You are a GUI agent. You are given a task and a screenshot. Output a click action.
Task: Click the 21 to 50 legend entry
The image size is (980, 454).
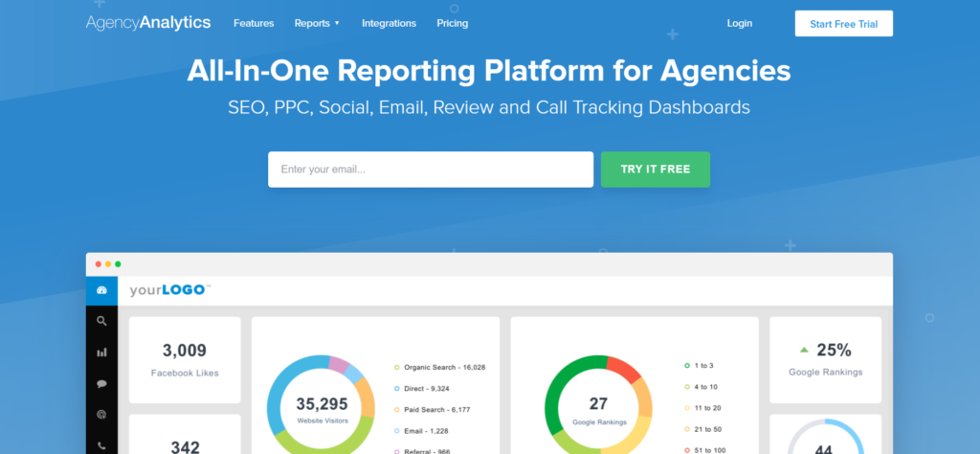702,429
